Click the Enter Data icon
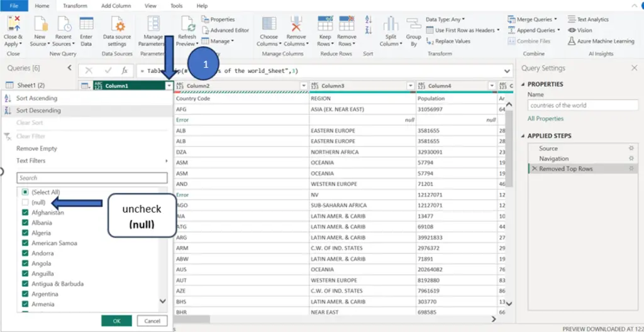 point(86,24)
